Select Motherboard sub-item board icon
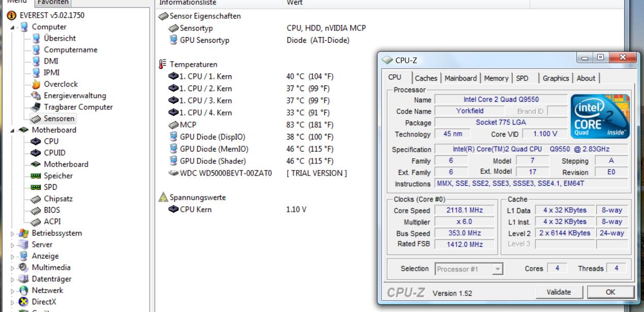 [x=36, y=164]
